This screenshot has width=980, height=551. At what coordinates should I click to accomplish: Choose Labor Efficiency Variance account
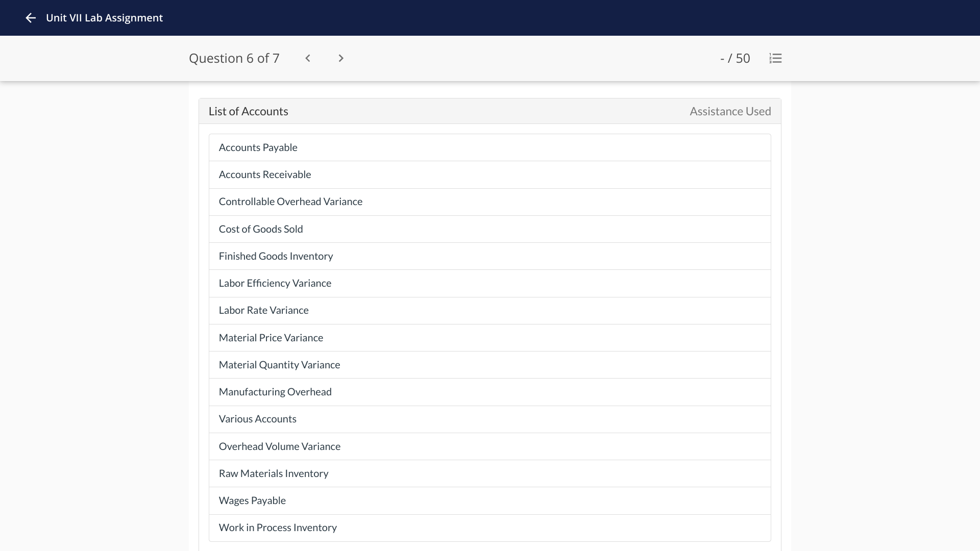click(x=275, y=283)
